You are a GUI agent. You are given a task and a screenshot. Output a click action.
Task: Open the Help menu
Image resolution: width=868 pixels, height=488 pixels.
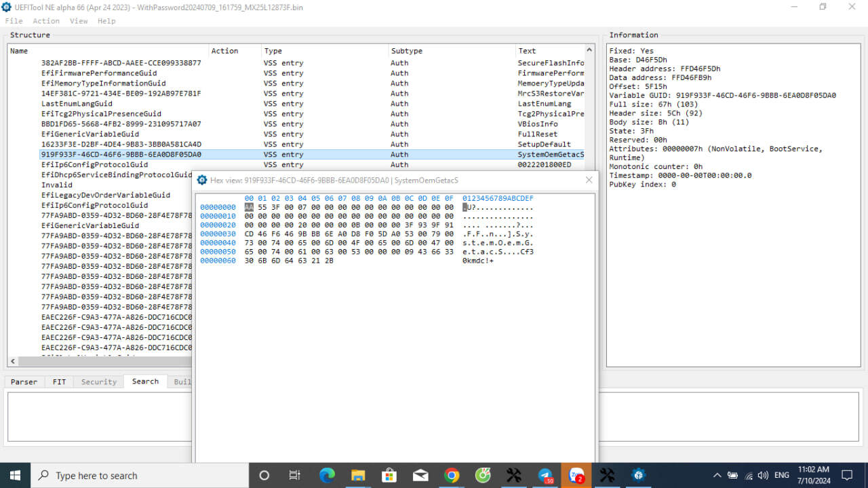click(x=106, y=21)
